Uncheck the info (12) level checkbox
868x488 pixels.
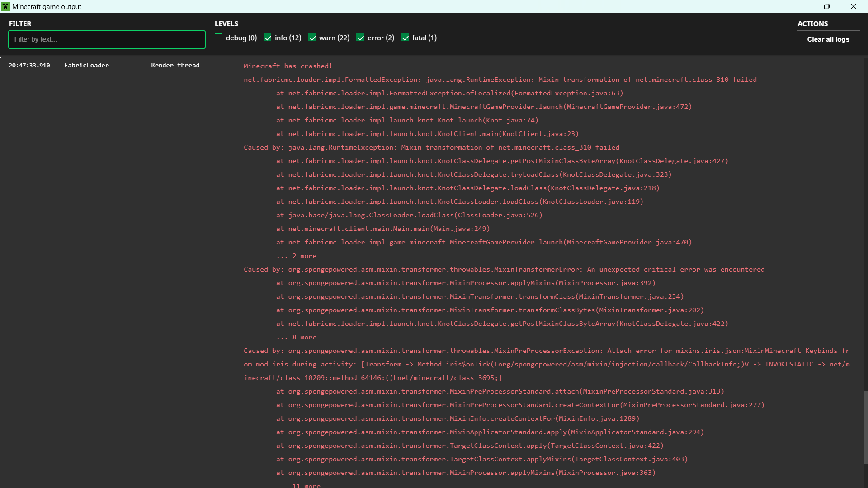[268, 38]
